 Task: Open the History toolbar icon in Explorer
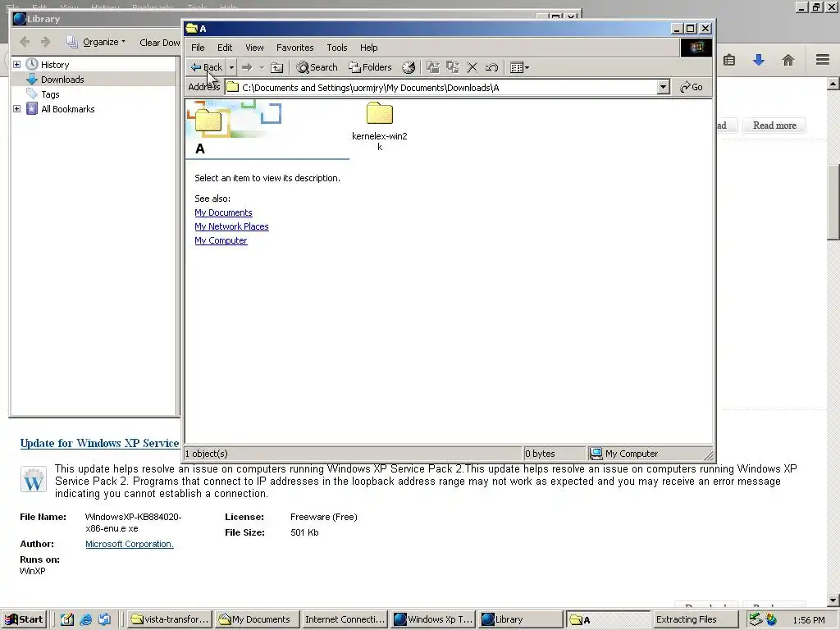(409, 67)
